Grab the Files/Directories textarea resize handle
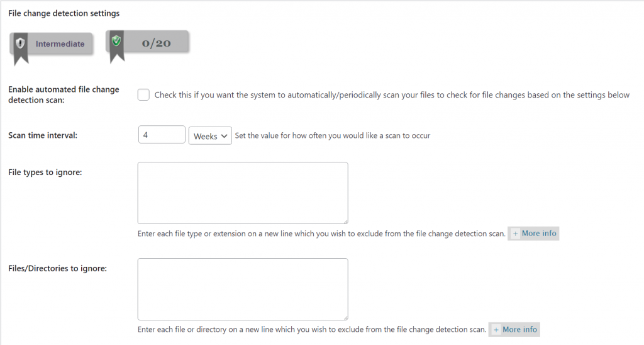Image resolution: width=644 pixels, height=345 pixels. point(345,317)
